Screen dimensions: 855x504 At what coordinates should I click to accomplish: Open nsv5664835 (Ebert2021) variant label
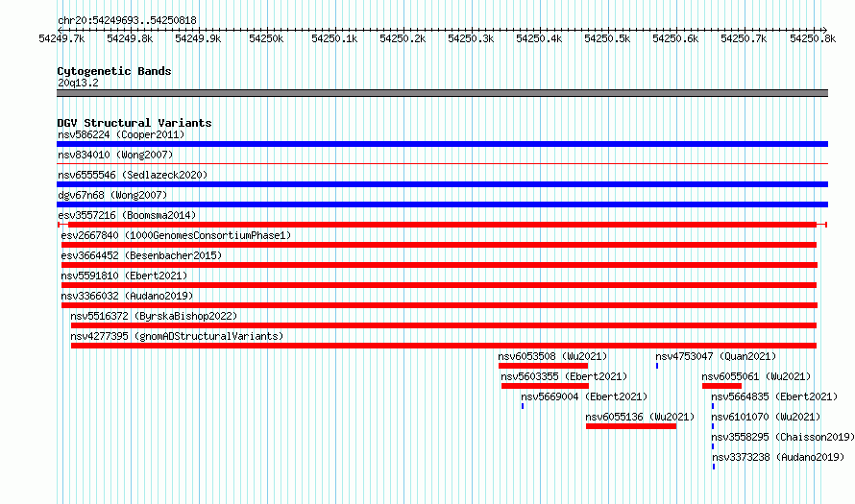pos(774,396)
